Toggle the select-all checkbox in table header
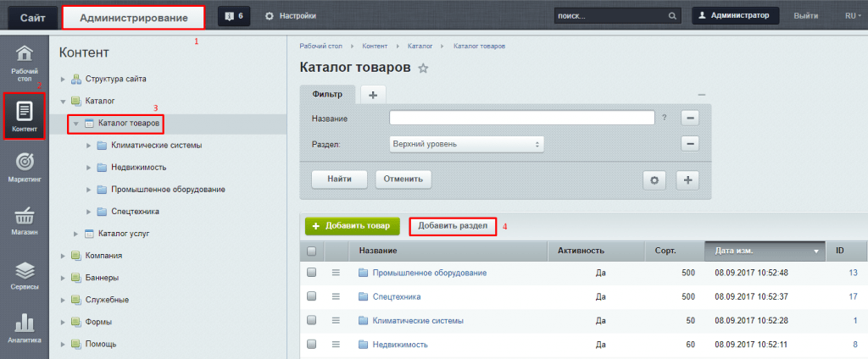868x359 pixels. pyautogui.click(x=311, y=251)
